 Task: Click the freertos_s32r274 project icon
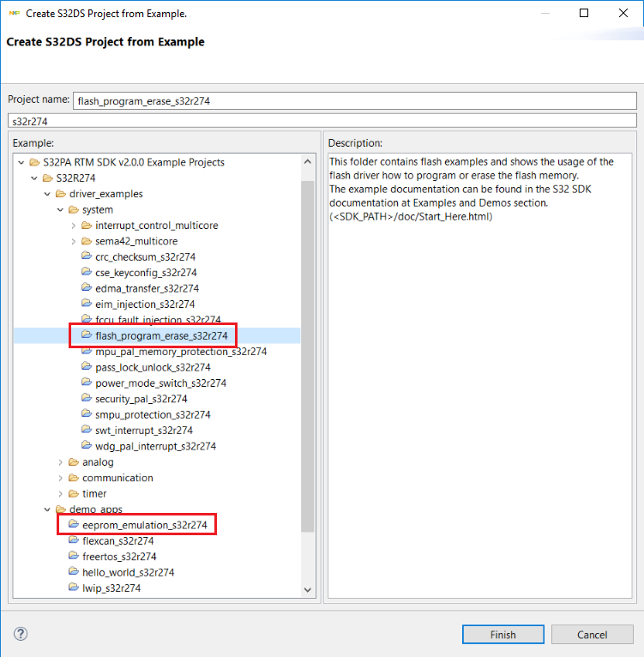point(74,556)
